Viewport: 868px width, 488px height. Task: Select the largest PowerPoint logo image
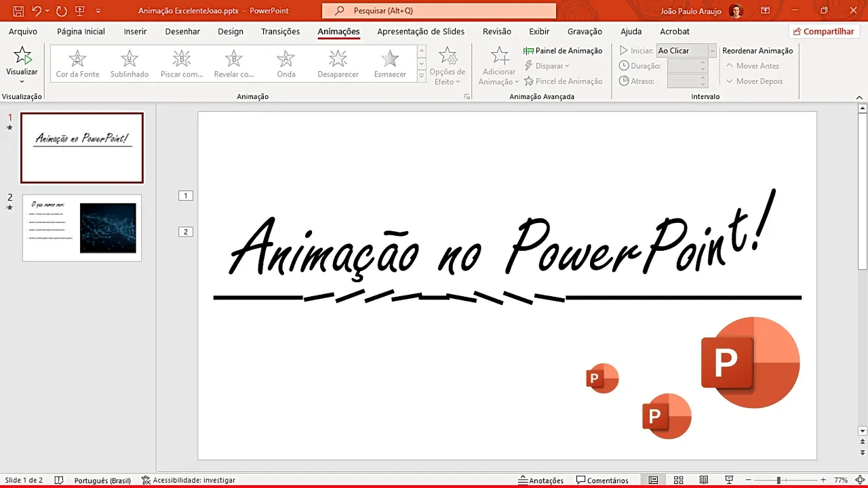click(751, 363)
